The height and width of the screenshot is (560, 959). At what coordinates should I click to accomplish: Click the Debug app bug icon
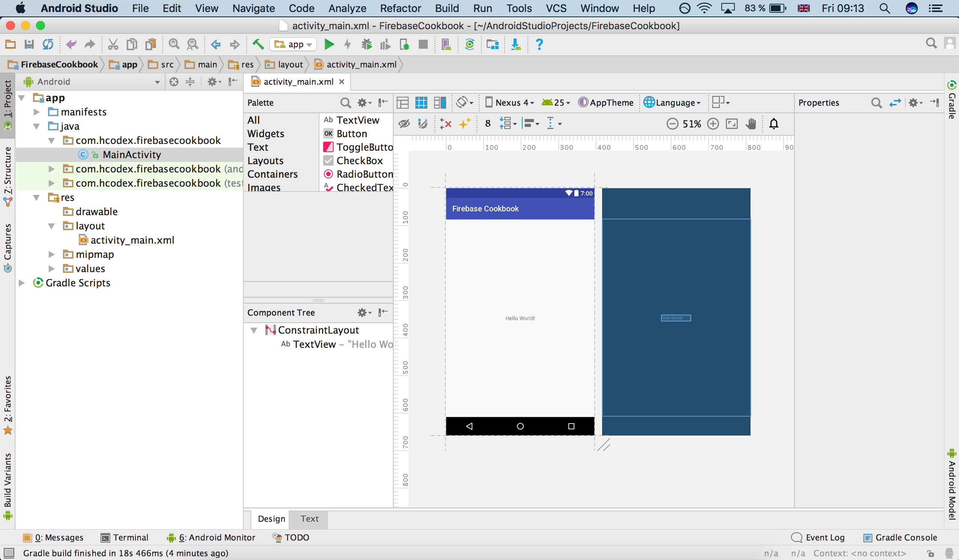point(367,45)
